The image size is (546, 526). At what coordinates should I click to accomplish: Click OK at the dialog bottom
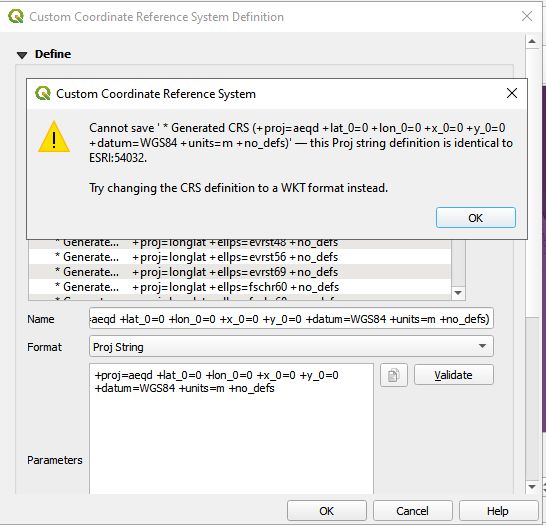pyautogui.click(x=327, y=511)
